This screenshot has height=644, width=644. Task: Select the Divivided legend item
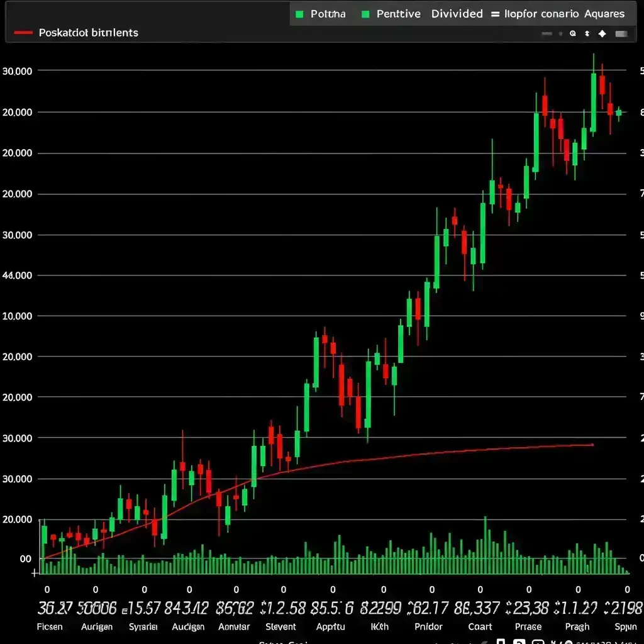coord(457,14)
